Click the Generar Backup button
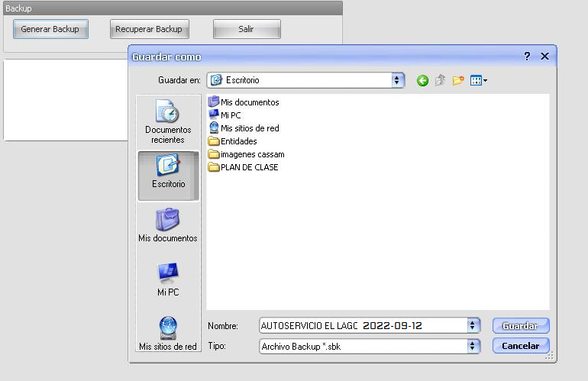The width and height of the screenshot is (588, 381). pyautogui.click(x=50, y=29)
